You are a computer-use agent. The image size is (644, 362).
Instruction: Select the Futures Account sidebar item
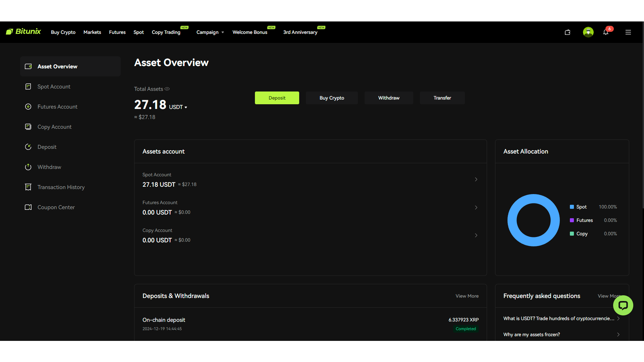[57, 107]
